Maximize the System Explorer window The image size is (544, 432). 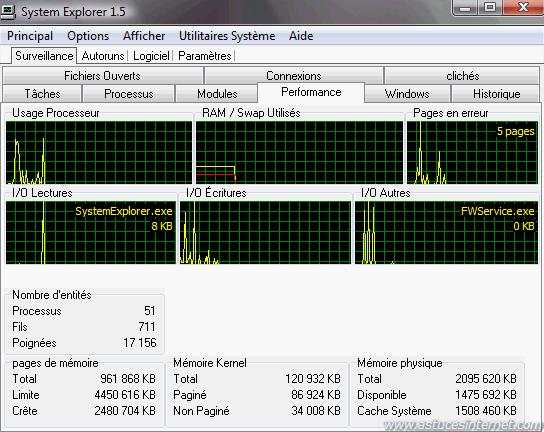coord(490,7)
